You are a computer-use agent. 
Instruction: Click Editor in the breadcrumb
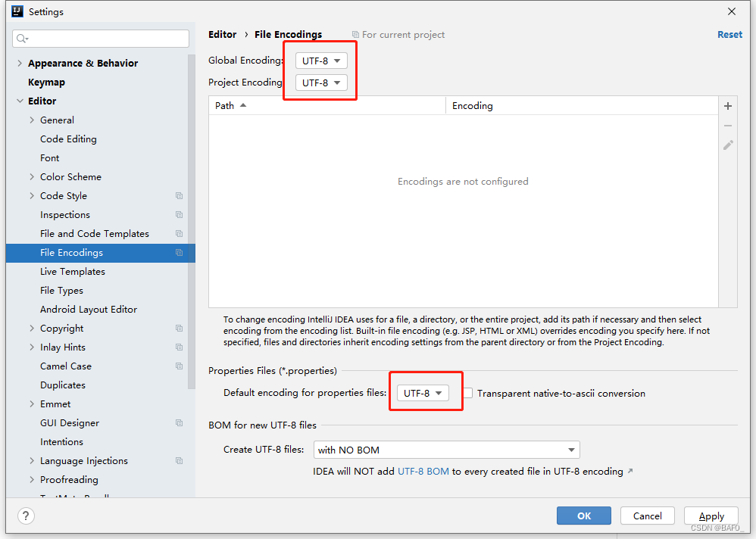pyautogui.click(x=222, y=35)
